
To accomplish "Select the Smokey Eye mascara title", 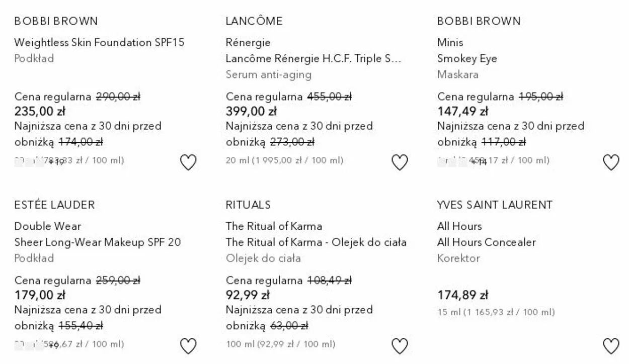I will point(467,58).
